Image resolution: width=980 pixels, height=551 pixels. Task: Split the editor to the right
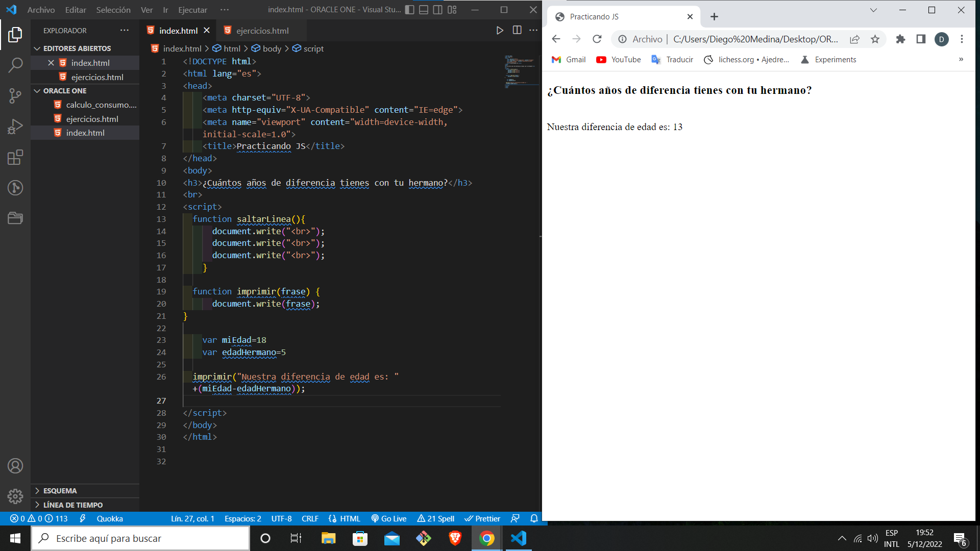[517, 31]
